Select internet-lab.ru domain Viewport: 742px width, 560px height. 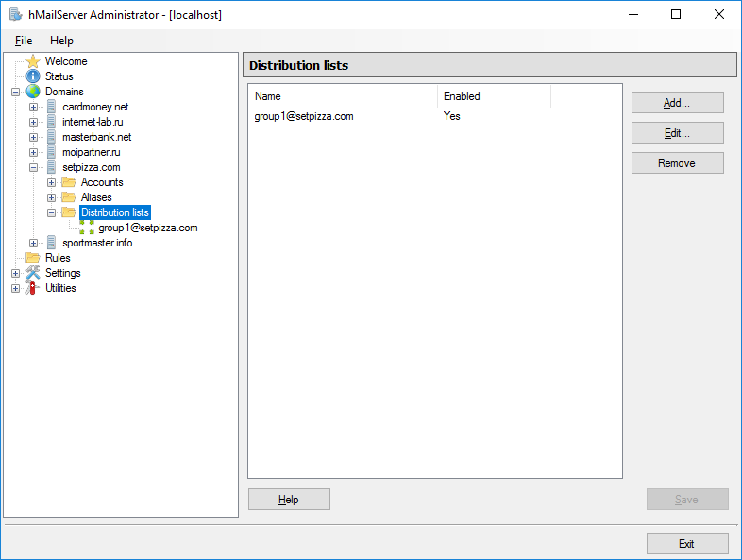pos(93,122)
